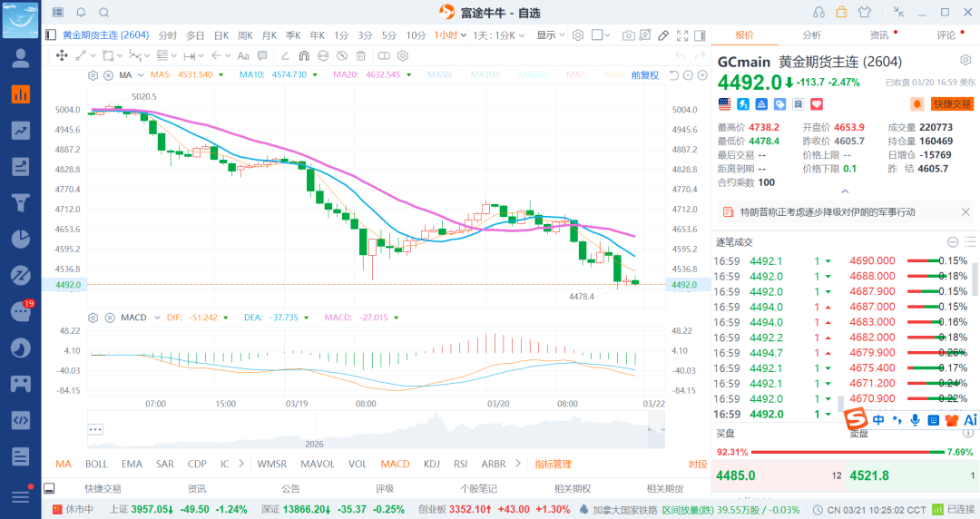Open 相关期权 bottom tab

(x=573, y=489)
